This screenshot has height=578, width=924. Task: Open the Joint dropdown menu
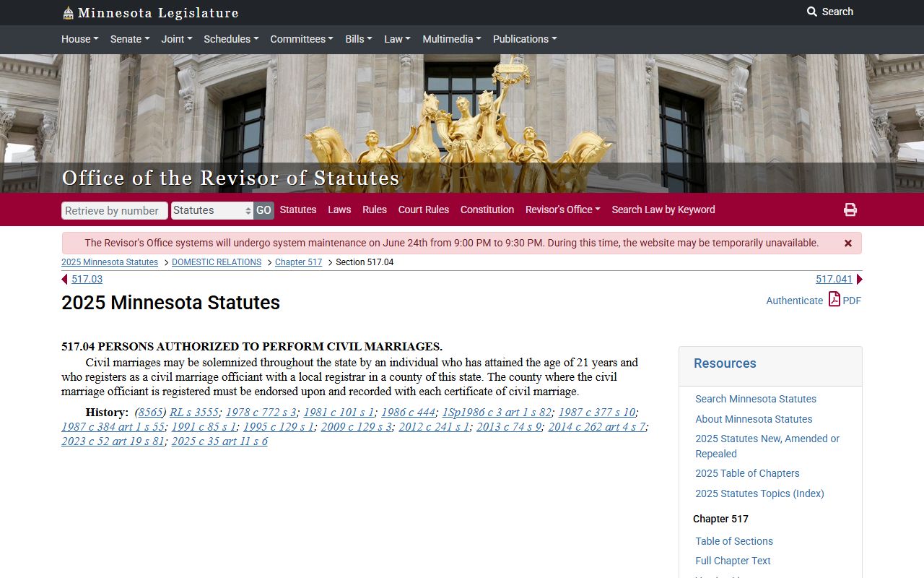177,39
